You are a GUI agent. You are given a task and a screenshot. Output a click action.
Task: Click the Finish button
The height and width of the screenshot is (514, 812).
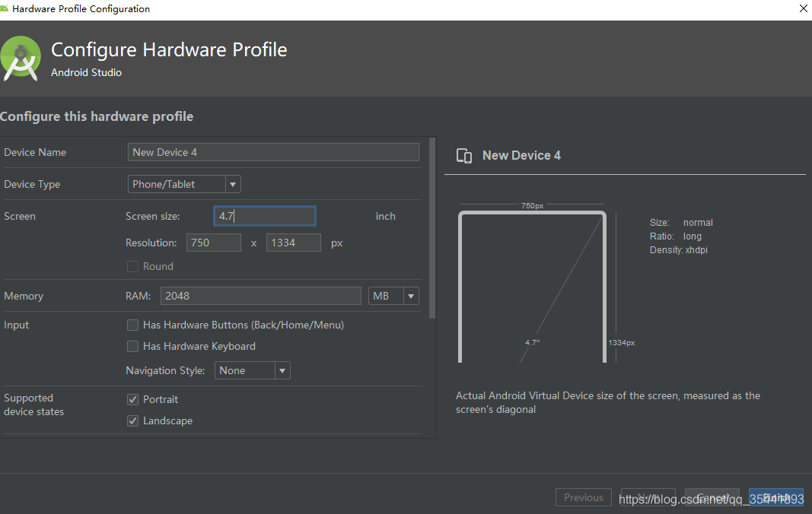(x=775, y=497)
